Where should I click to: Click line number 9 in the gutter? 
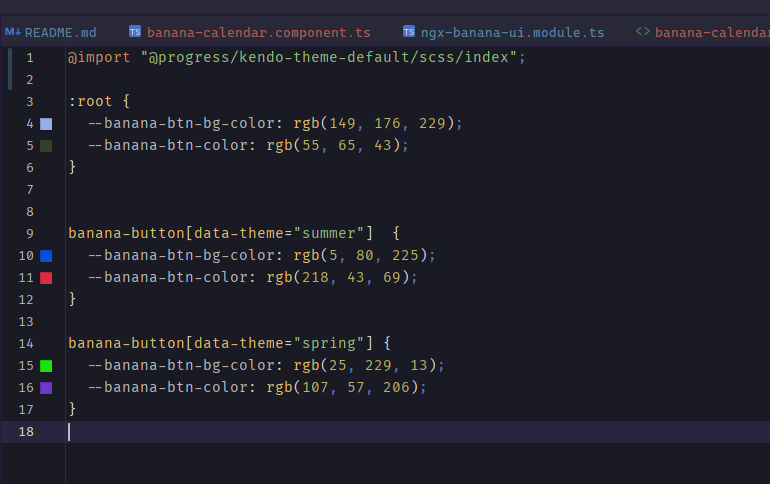click(x=30, y=234)
